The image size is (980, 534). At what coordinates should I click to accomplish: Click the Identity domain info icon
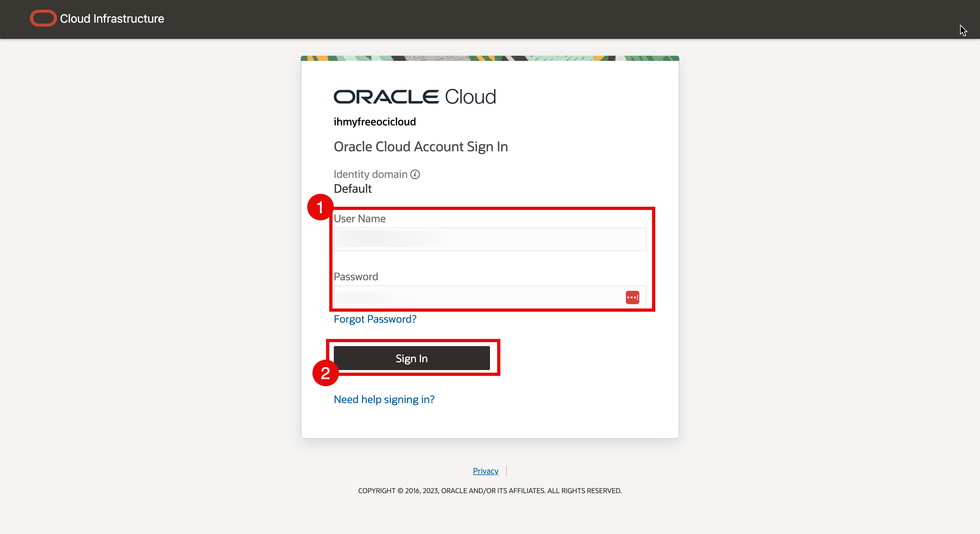[415, 174]
